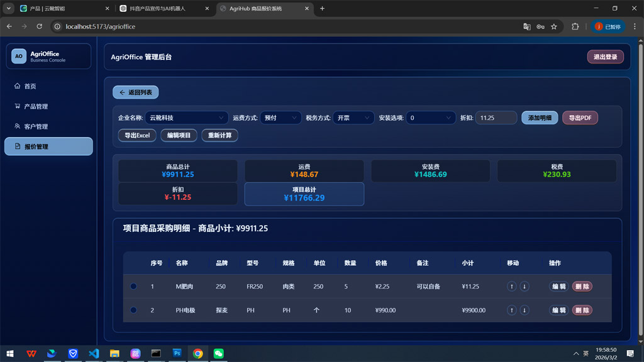Move the PH电极 row down with the arrow
Viewport: 644px width, 362px height.
pyautogui.click(x=525, y=310)
